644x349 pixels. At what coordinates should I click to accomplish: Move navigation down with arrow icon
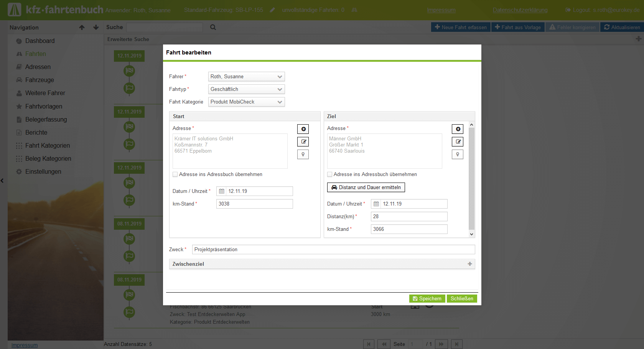point(96,27)
